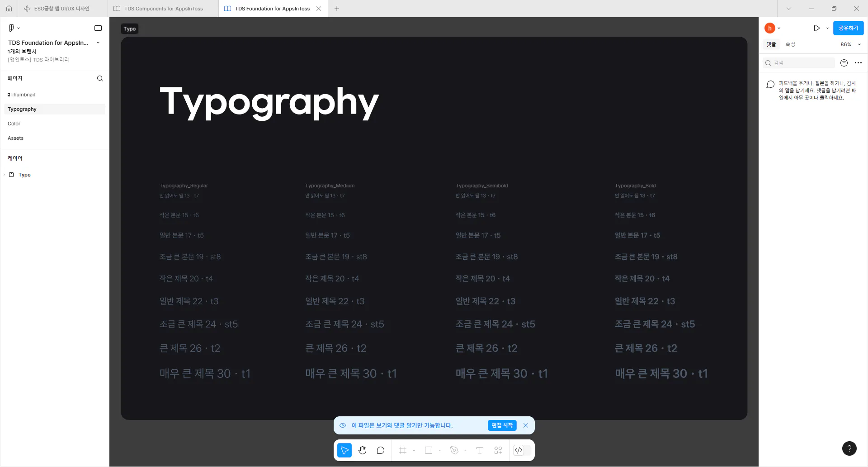The width and height of the screenshot is (868, 467).
Task: Select the Rectangle shape tool
Action: coord(429,450)
